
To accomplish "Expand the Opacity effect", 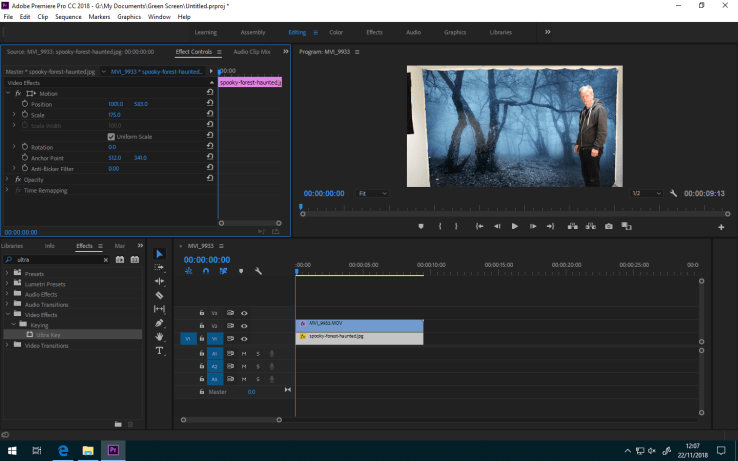I will coord(7,179).
